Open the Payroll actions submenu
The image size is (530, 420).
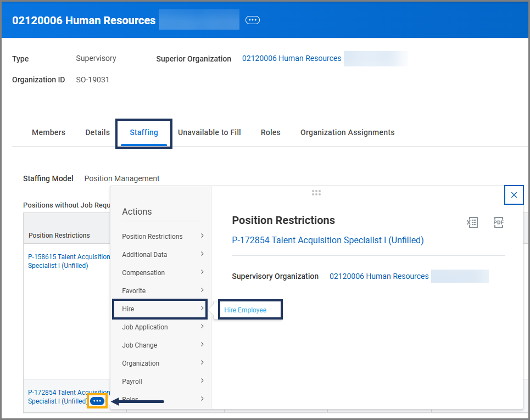[x=163, y=381]
